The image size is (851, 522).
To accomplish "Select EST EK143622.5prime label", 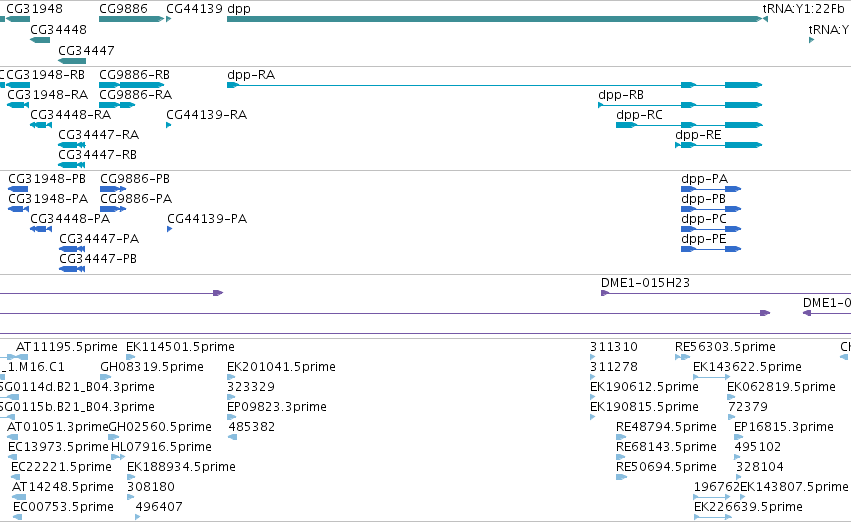I will [x=747, y=367].
